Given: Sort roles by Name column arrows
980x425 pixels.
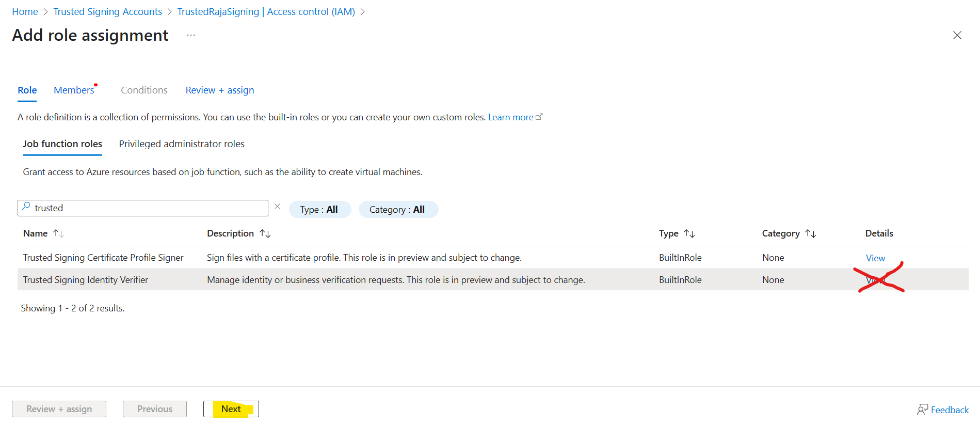Looking at the screenshot, I should click(x=58, y=233).
